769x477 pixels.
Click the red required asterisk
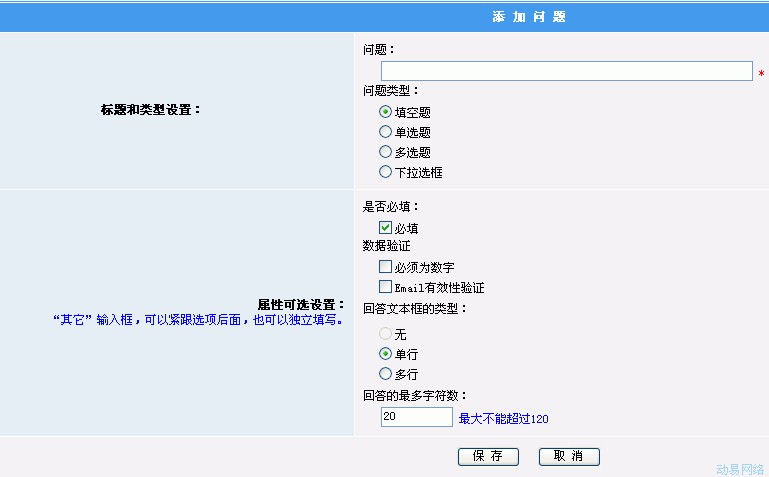(x=761, y=74)
